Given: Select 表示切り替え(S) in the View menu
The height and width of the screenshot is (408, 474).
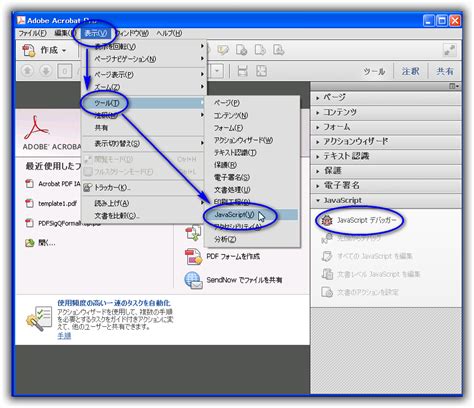Looking at the screenshot, I should click(144, 144).
